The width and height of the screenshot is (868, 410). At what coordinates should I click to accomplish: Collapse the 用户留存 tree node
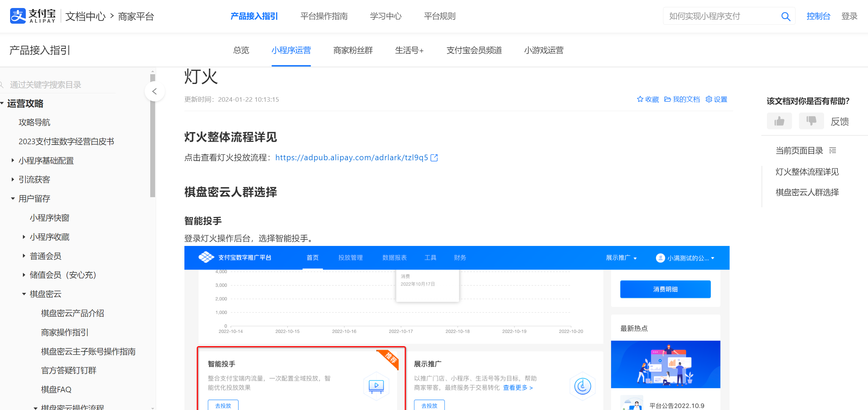[x=13, y=199]
